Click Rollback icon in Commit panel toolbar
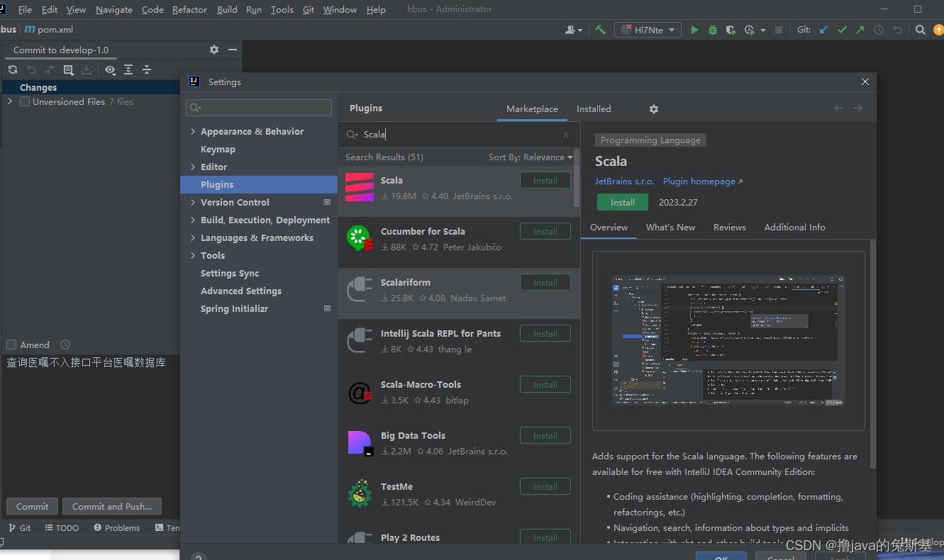The height and width of the screenshot is (560, 944). (31, 69)
